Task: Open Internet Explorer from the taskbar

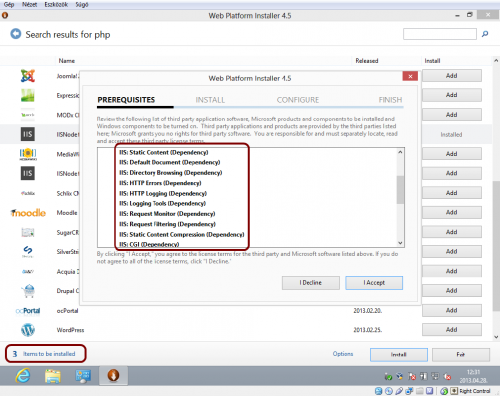Action: 23,376
